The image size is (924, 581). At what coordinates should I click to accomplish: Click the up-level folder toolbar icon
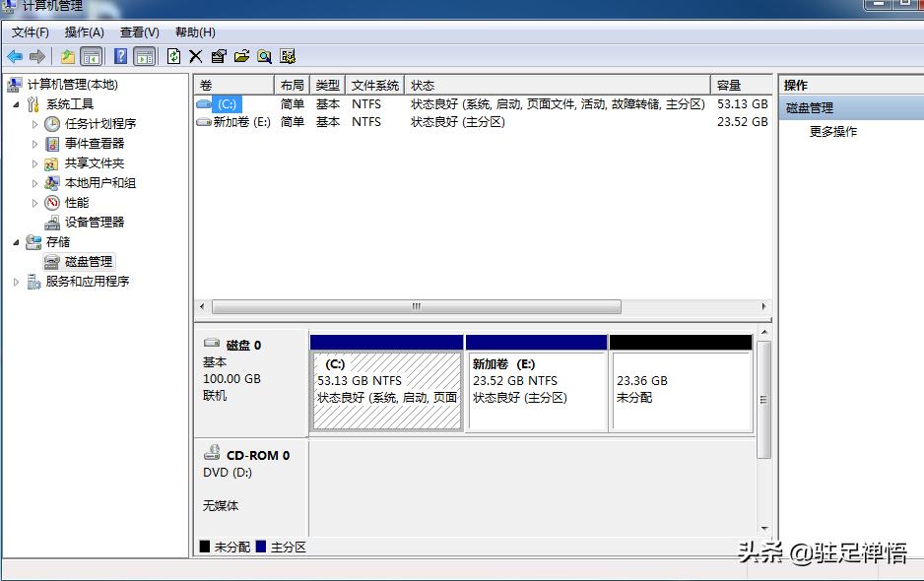point(68,56)
